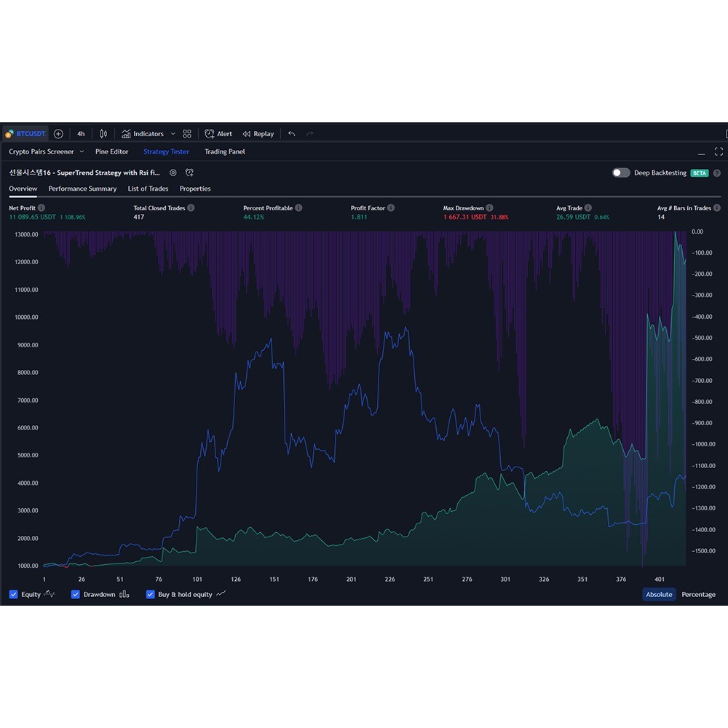The width and height of the screenshot is (728, 728).
Task: Click the Deep Backtesting help icon
Action: (x=717, y=173)
